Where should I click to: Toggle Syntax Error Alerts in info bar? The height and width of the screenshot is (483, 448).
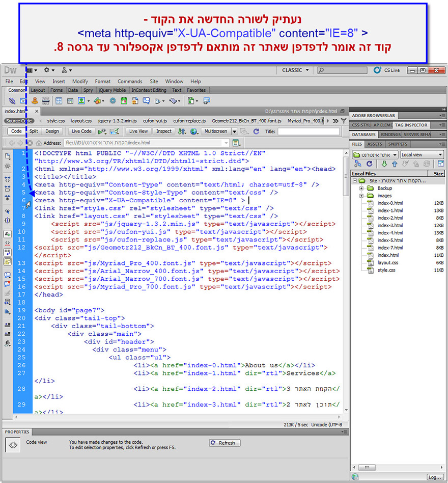click(8, 262)
